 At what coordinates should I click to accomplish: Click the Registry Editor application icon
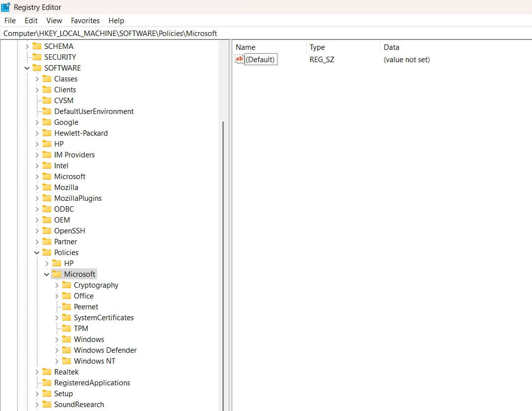(7, 7)
